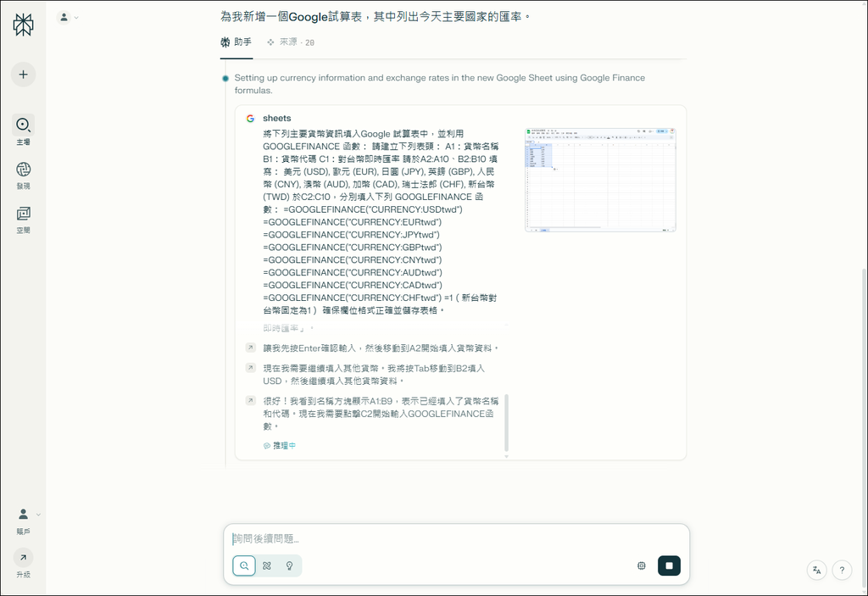
Task: Click the steps list scrollbar
Action: [x=507, y=423]
